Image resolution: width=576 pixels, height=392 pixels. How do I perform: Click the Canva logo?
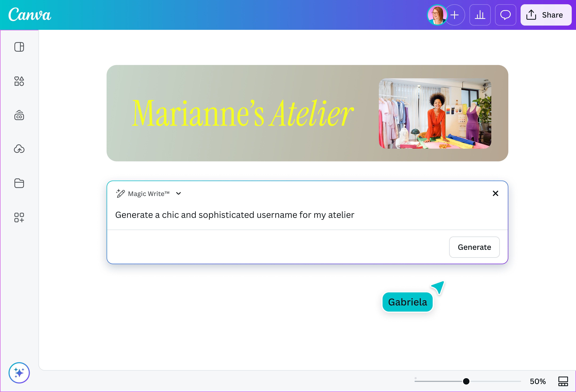(x=30, y=15)
